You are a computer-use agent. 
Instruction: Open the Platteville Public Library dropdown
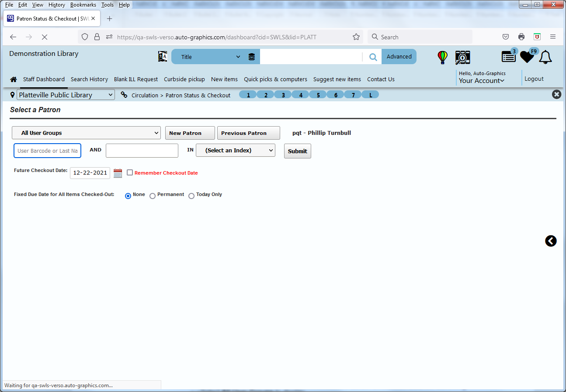pos(66,95)
